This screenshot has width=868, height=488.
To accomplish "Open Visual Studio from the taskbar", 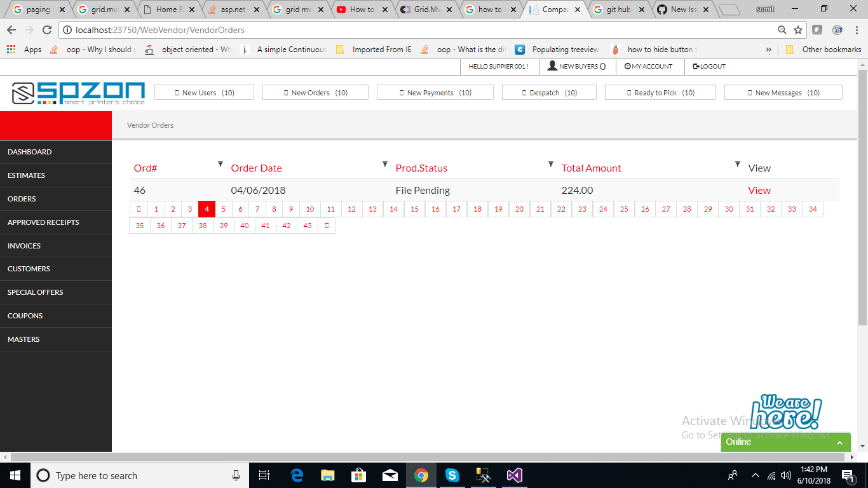I will pyautogui.click(x=513, y=475).
